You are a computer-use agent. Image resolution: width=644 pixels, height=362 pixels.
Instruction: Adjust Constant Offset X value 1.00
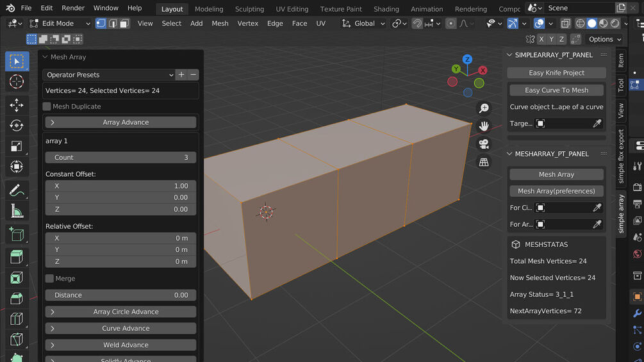click(120, 186)
